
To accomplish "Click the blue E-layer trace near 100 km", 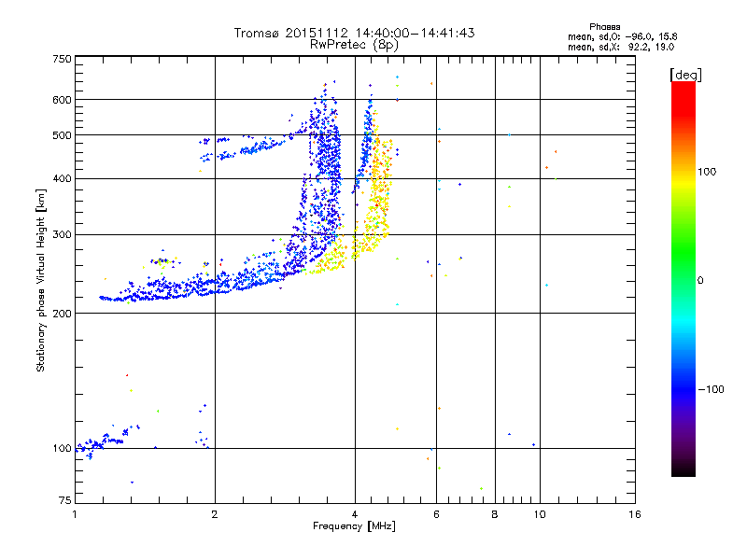I will 103,442.
